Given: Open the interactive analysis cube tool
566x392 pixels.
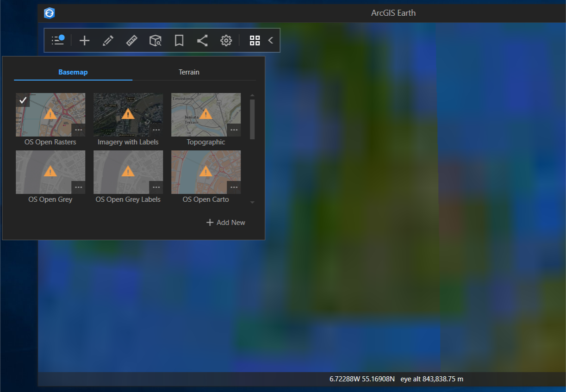Looking at the screenshot, I should coord(155,41).
